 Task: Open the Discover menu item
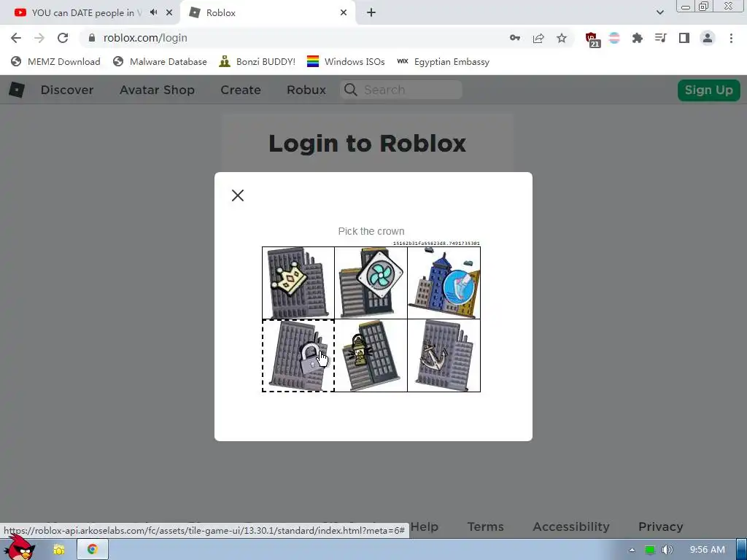coord(67,90)
